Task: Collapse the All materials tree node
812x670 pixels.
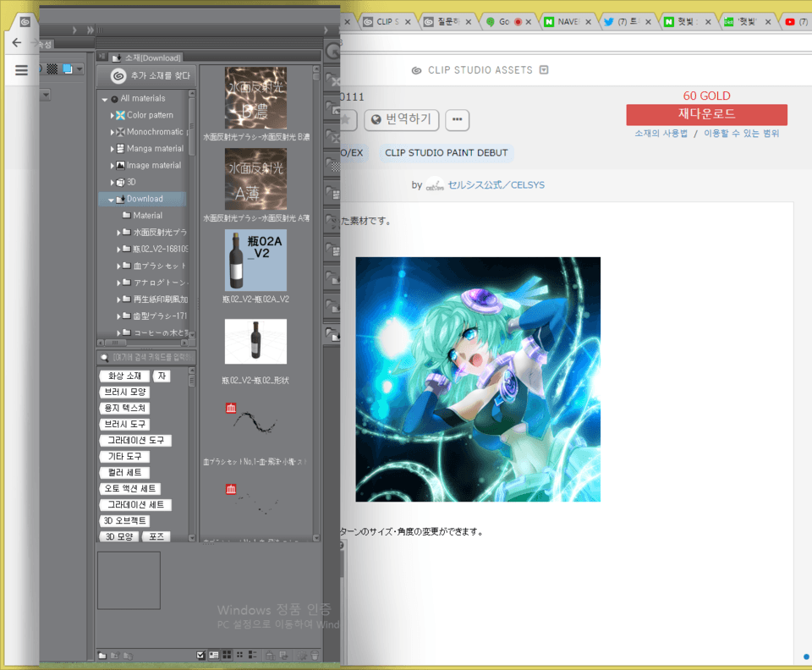Action: (x=105, y=99)
